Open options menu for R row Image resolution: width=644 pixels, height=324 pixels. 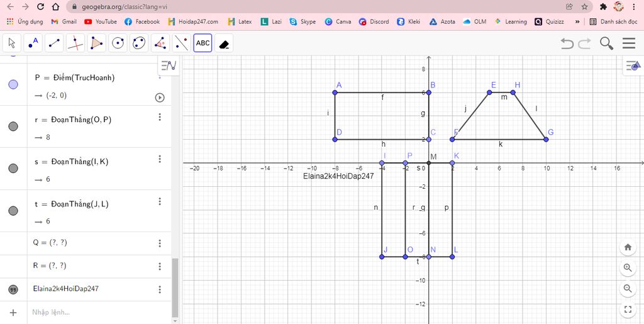[x=160, y=267]
